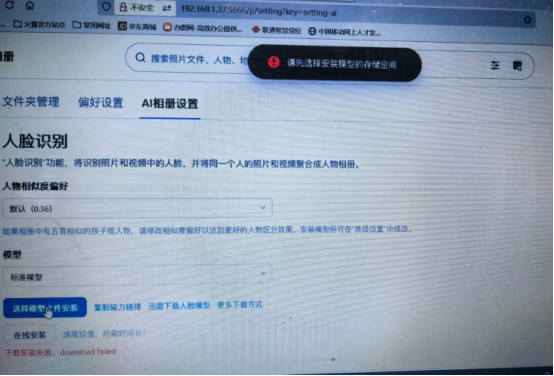Switch to the 文件夹管理 tab
This screenshot has height=376, width=554.
[x=31, y=102]
